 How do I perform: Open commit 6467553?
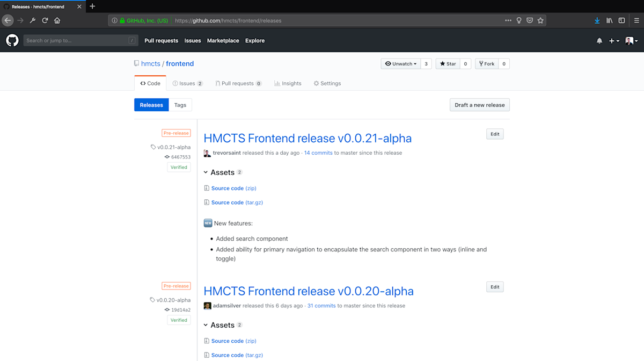tap(178, 157)
